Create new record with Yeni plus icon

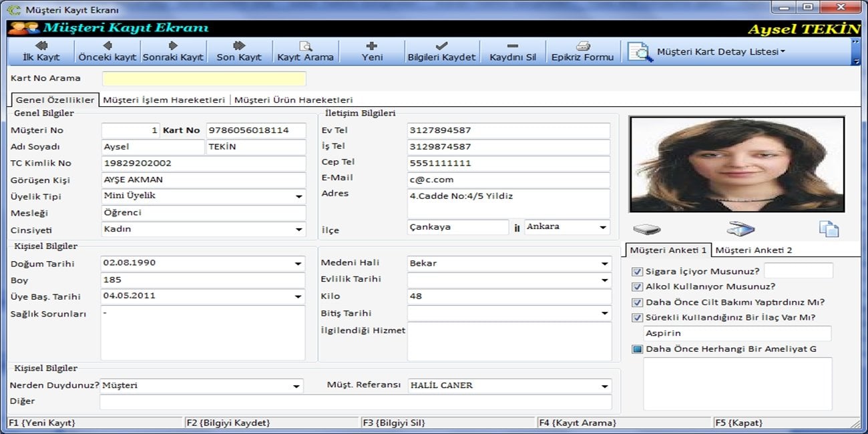(372, 51)
